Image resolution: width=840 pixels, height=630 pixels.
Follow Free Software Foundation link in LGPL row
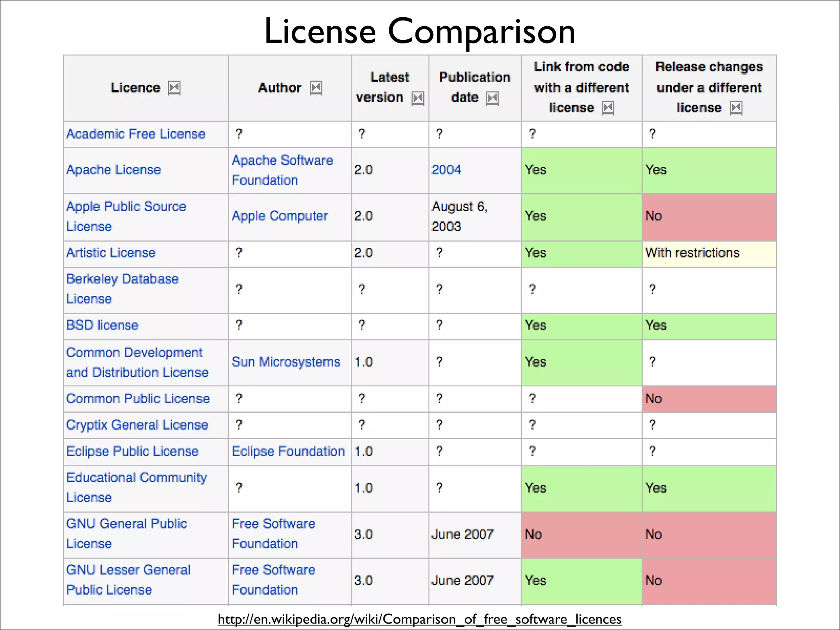click(x=274, y=580)
